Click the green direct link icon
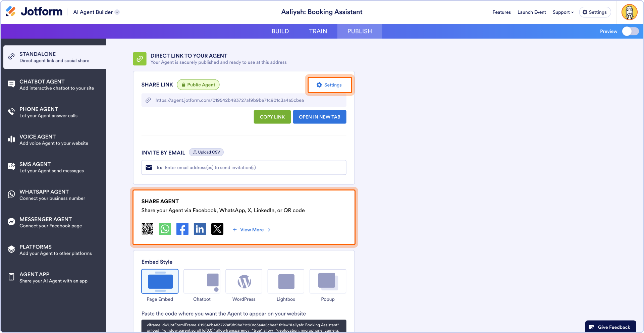644x333 pixels. tap(140, 59)
